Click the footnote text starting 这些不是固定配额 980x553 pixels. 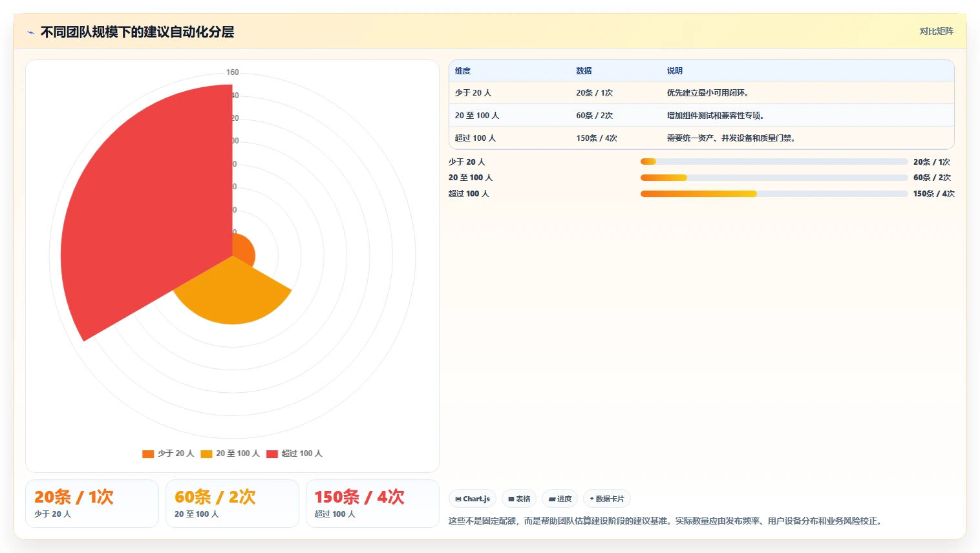click(x=666, y=521)
